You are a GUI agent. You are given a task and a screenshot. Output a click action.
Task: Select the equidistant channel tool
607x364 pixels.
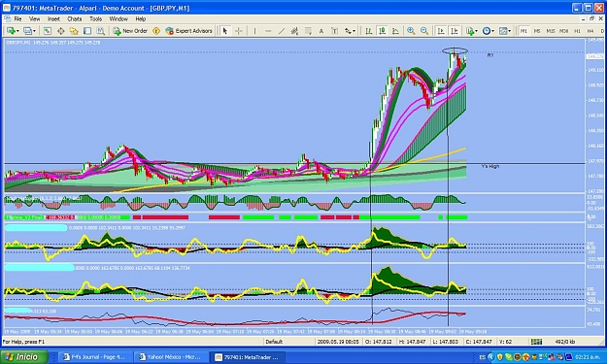tap(294, 31)
